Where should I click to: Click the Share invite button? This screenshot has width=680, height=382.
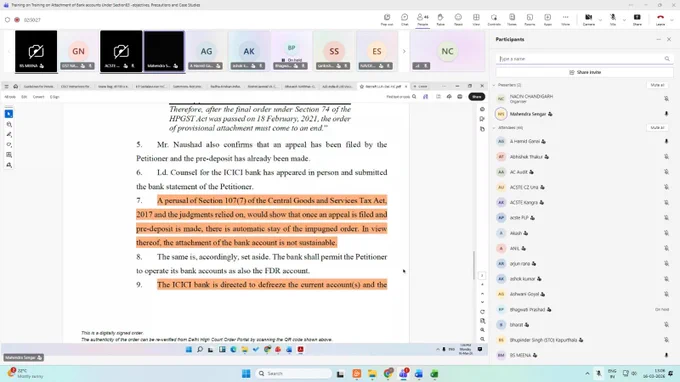pyautogui.click(x=585, y=72)
